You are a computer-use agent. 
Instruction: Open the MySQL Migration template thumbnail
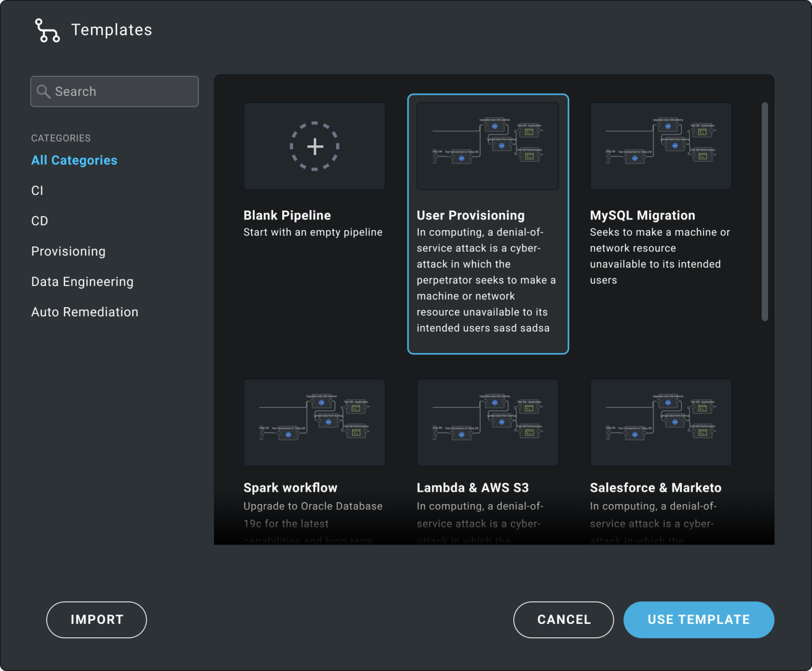click(660, 146)
